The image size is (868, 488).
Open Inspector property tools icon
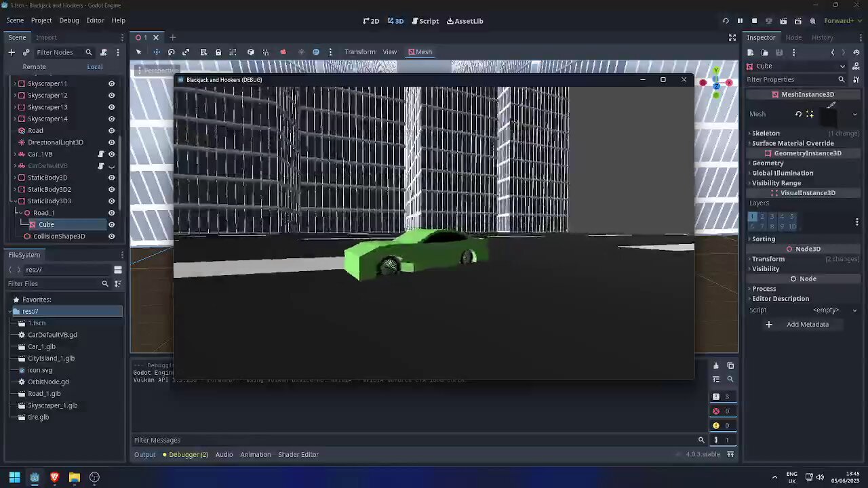(x=856, y=79)
